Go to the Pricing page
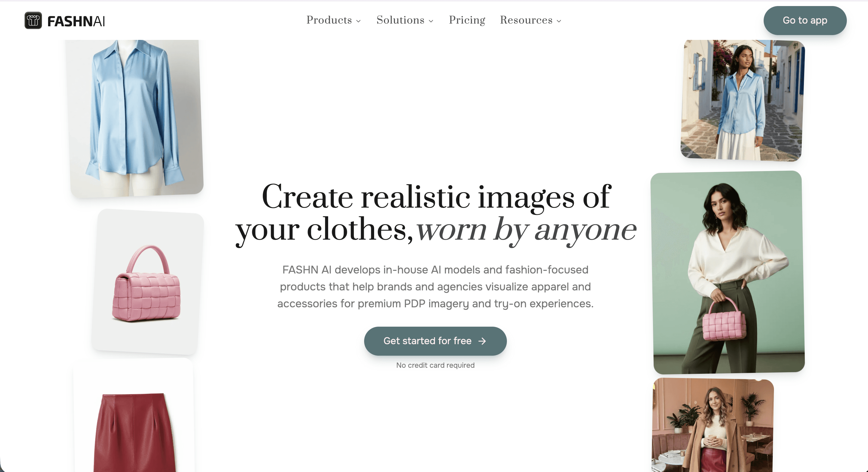The image size is (868, 472). tap(467, 20)
